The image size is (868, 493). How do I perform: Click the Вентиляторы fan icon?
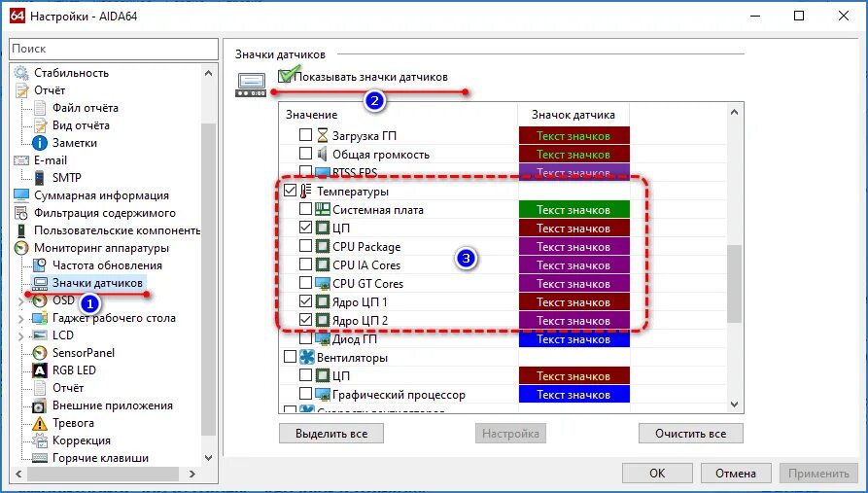point(307,357)
